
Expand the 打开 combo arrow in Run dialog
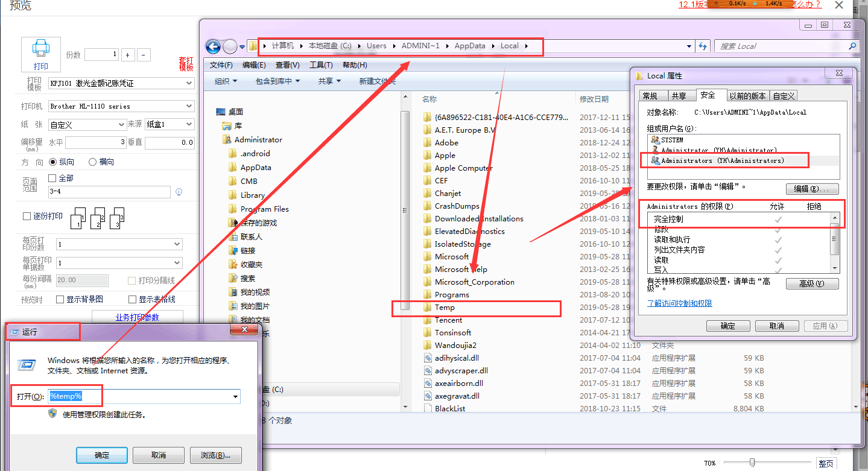[x=235, y=397]
